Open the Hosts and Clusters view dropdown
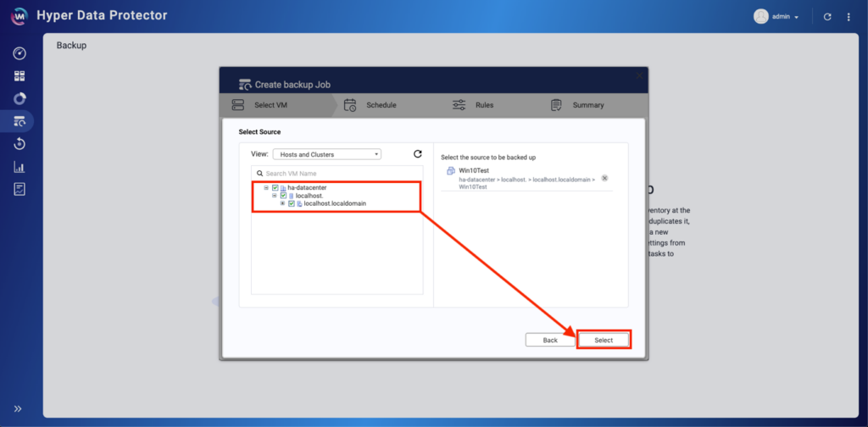Image resolution: width=868 pixels, height=427 pixels. click(x=326, y=154)
